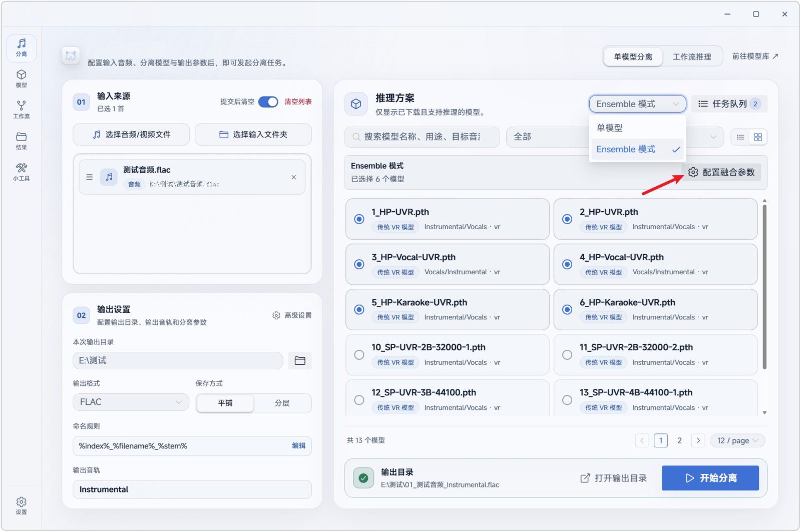The width and height of the screenshot is (801, 532).
Task: Open the 结果 results sidebar page
Action: (x=21, y=141)
